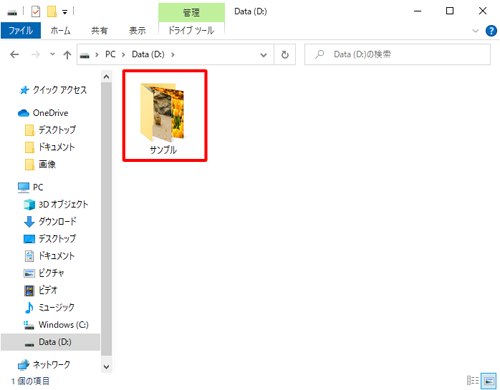The image size is (500, 390).
Task: Switch to details view icon in status bar
Action: click(x=473, y=380)
